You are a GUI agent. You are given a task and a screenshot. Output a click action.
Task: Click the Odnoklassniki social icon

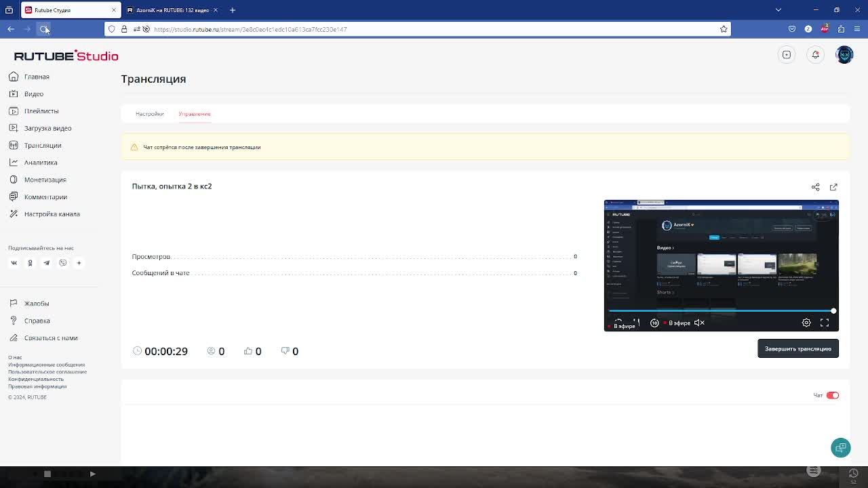pyautogui.click(x=30, y=263)
